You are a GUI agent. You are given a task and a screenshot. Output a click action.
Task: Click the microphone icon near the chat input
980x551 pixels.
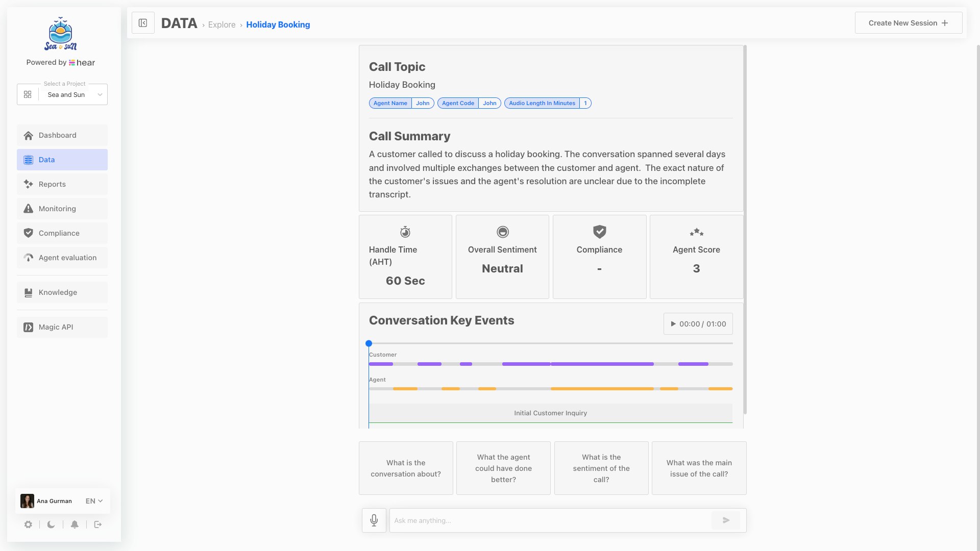[374, 520]
